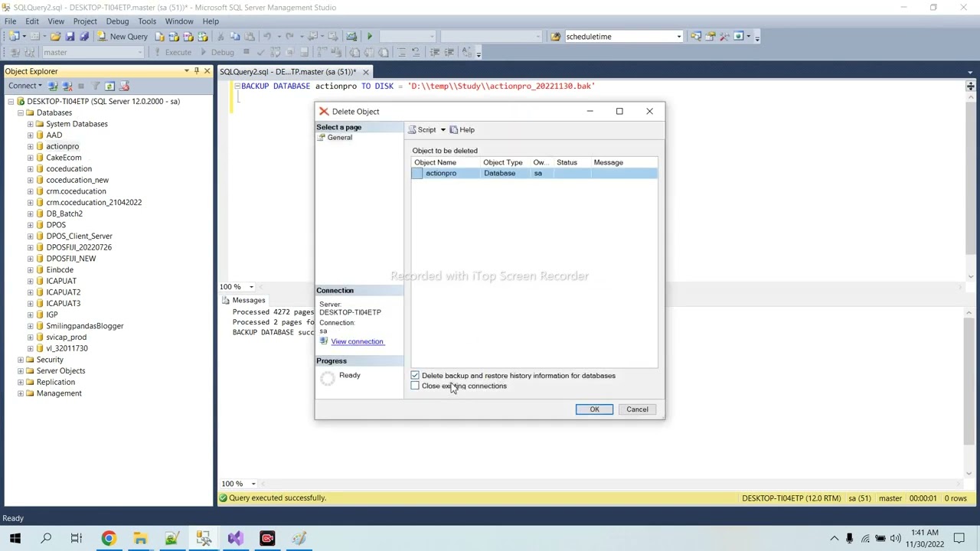The width and height of the screenshot is (980, 551).
Task: Open Activity Monitor from the toolbar
Action: pos(351,36)
